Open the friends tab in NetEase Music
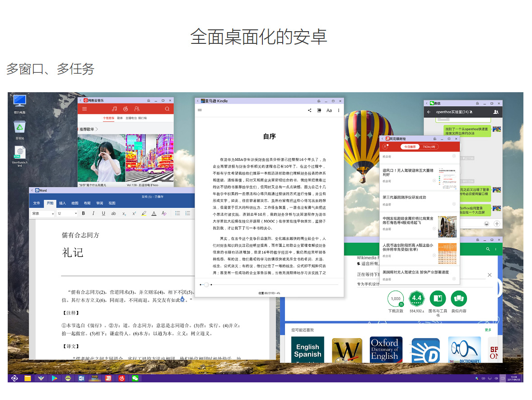 click(x=137, y=109)
